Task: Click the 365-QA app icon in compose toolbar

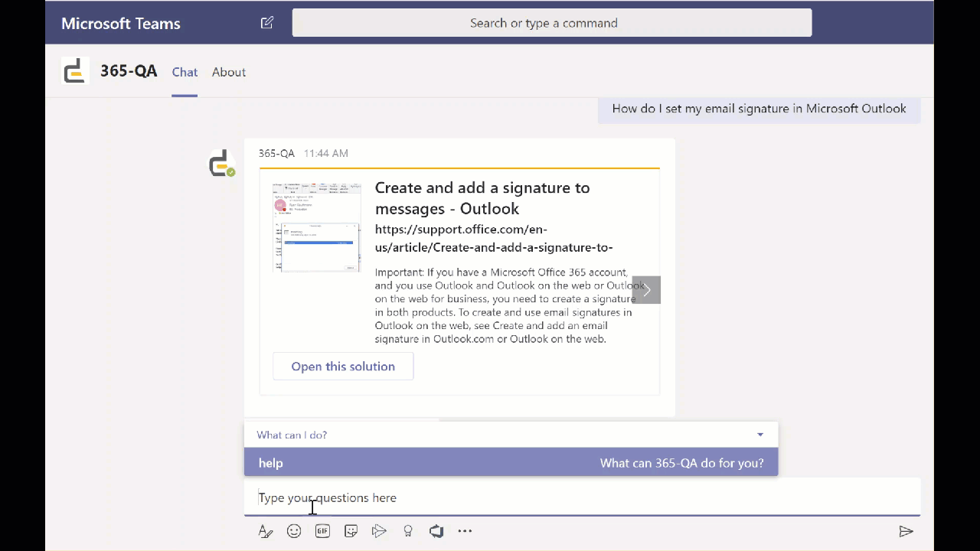Action: (x=436, y=531)
